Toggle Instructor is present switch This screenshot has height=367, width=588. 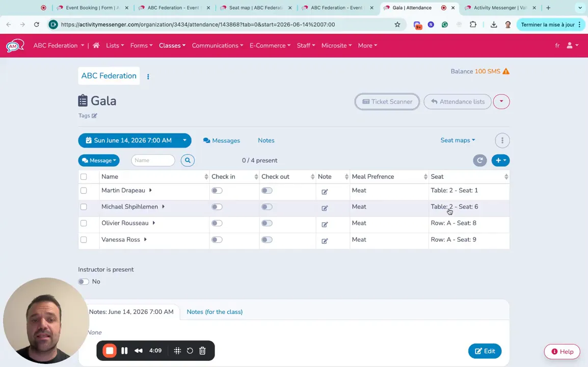[84, 282]
